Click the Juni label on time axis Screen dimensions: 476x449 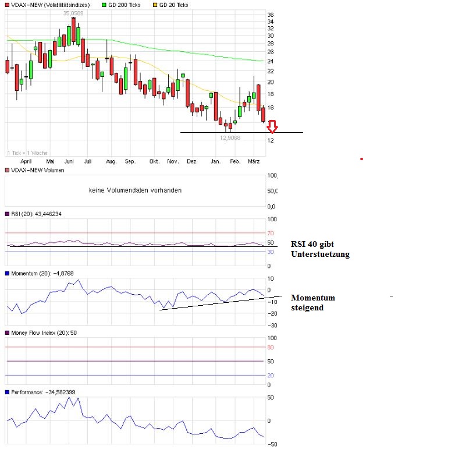click(x=69, y=161)
